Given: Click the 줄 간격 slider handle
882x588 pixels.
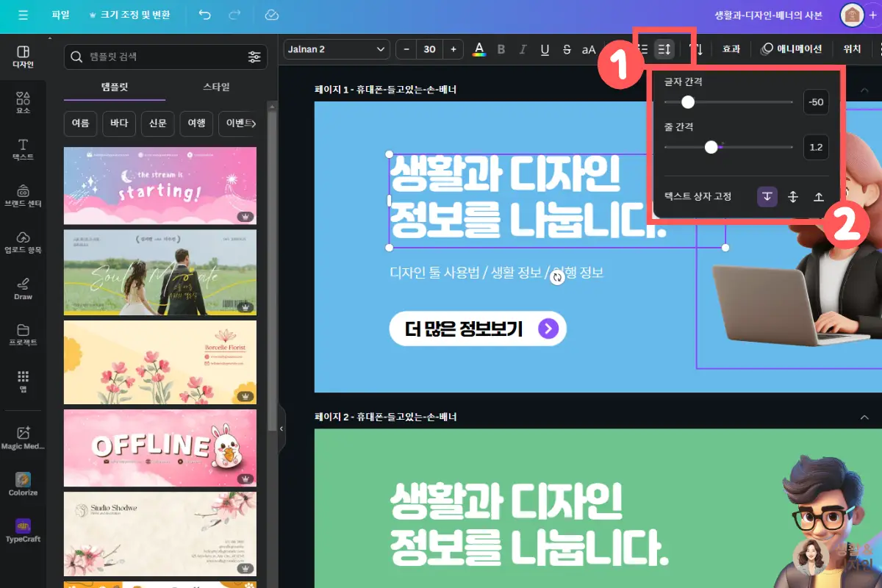Looking at the screenshot, I should click(x=710, y=147).
